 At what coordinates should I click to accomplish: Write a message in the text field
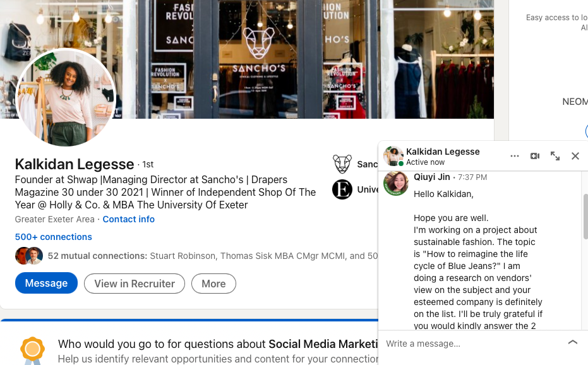pyautogui.click(x=472, y=344)
